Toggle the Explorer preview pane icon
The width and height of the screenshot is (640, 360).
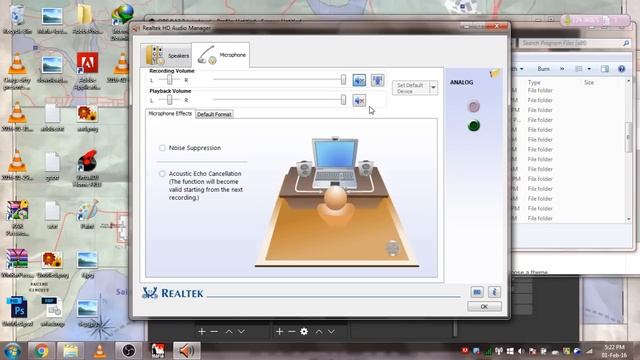point(605,69)
